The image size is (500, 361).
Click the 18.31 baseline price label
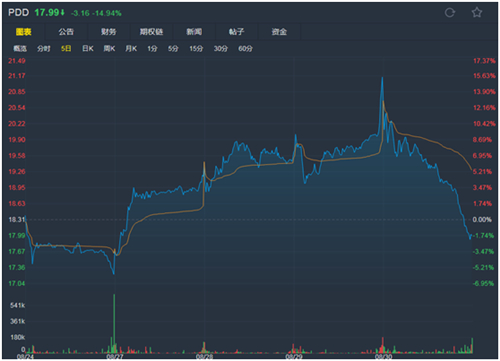click(17, 219)
